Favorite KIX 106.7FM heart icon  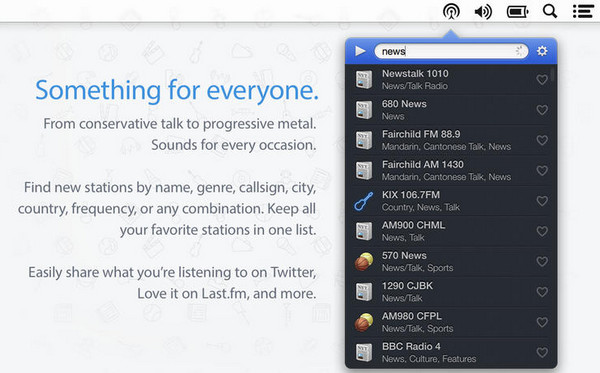(542, 200)
